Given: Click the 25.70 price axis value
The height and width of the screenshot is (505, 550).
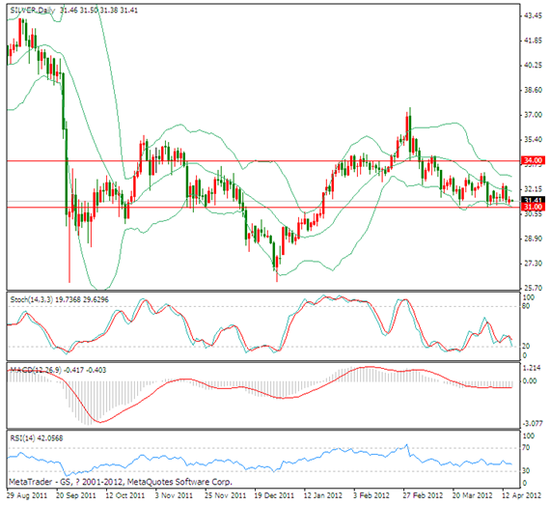Looking at the screenshot, I should [533, 288].
